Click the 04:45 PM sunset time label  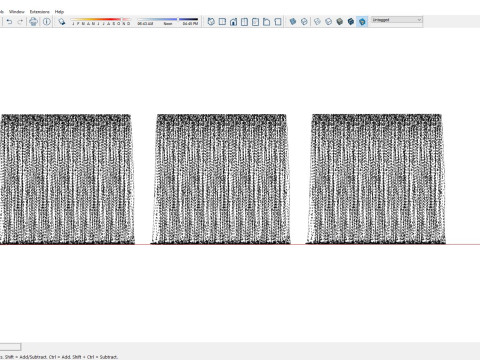(x=190, y=24)
